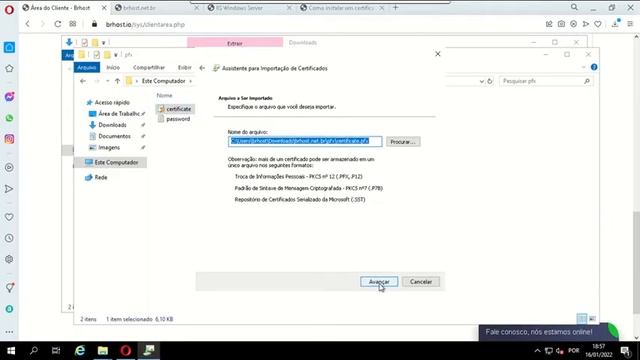The width and height of the screenshot is (640, 360).
Task: Click the Avançar button in certificate wizard
Action: [x=379, y=282]
